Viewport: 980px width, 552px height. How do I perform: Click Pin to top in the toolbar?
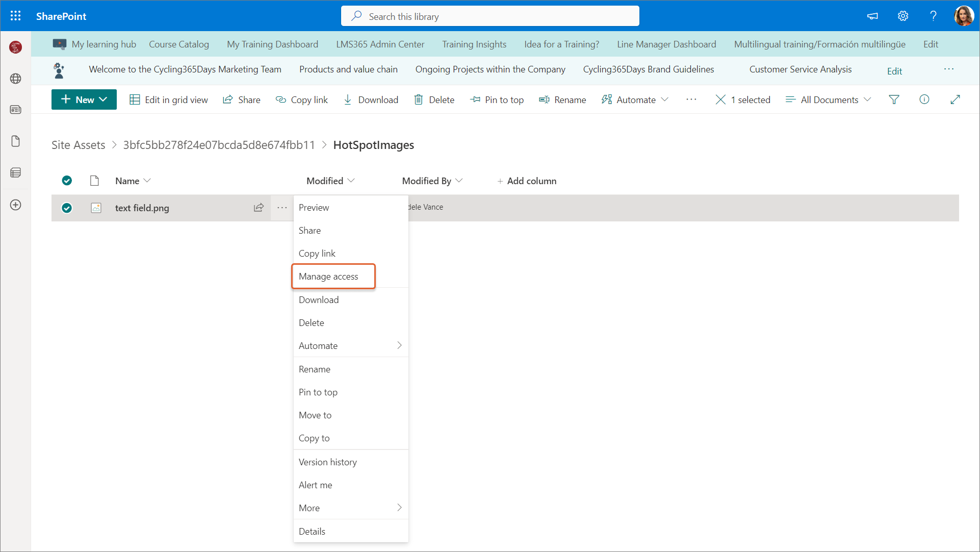(497, 99)
